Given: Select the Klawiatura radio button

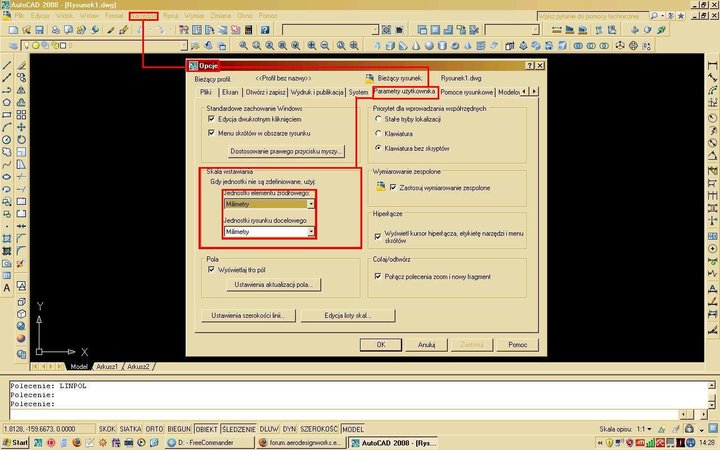Looking at the screenshot, I should (378, 134).
